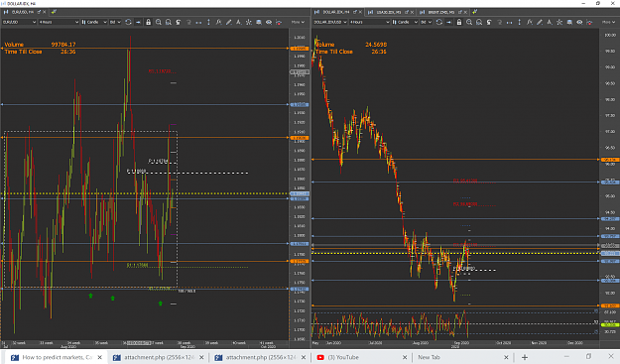Select text label tool in Dollar Index toolbar

tap(550, 22)
